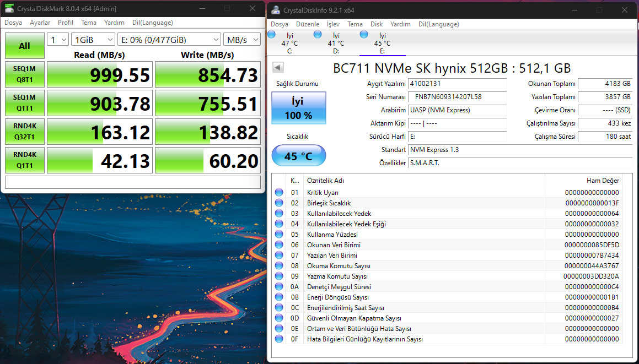Click status orb for Kritik Uyarı row
The image size is (639, 364).
click(279, 193)
